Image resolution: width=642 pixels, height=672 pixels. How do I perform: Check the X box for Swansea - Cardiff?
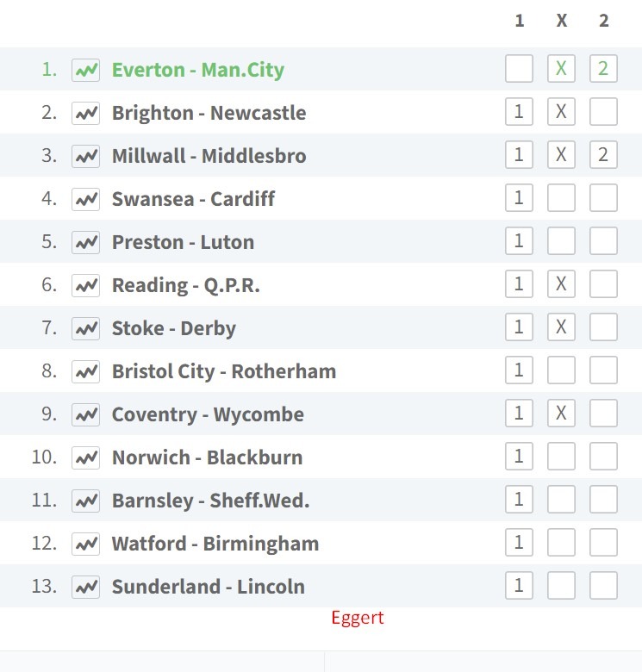[561, 198]
